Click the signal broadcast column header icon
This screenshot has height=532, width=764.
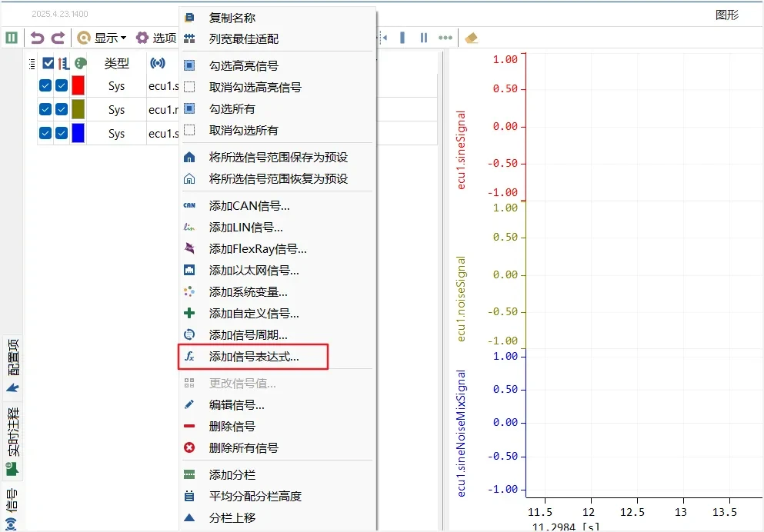tap(158, 64)
